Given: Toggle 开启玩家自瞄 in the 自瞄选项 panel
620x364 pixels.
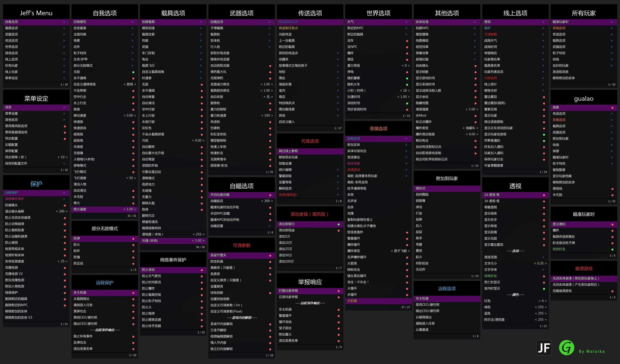Looking at the screenshot, I should (270, 195).
